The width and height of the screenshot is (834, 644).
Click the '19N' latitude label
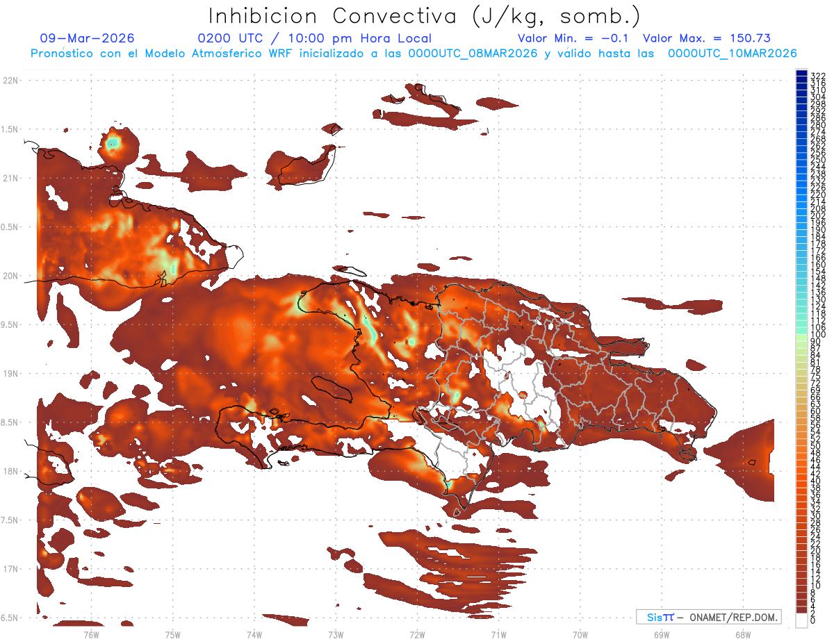pos(10,374)
